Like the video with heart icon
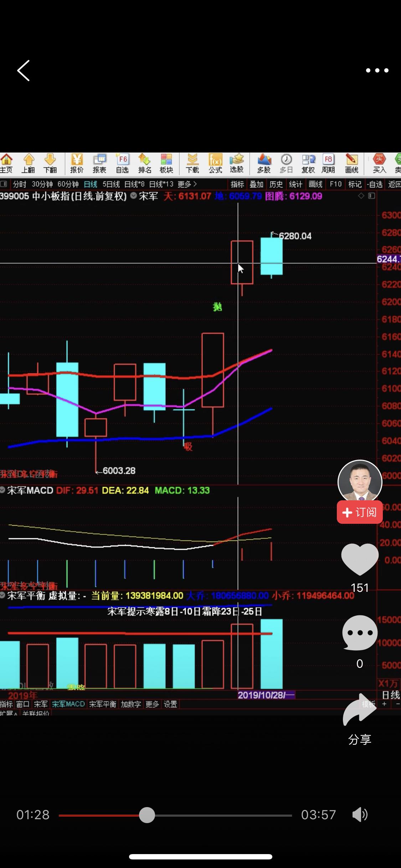This screenshot has width=401, height=868. pyautogui.click(x=360, y=559)
